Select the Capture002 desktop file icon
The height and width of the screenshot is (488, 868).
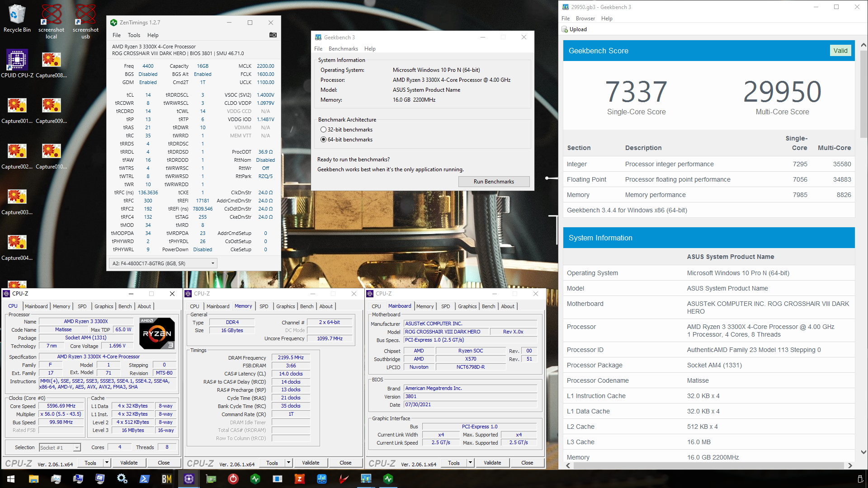[17, 155]
